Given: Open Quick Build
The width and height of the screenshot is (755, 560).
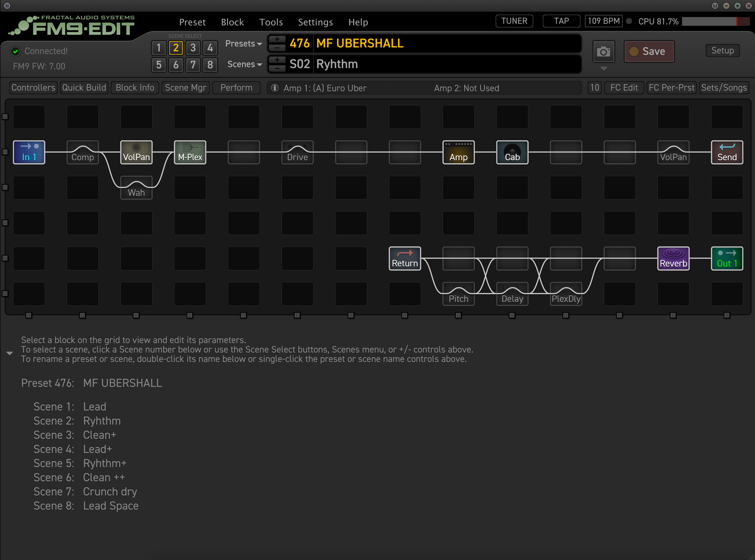Looking at the screenshot, I should [x=84, y=88].
